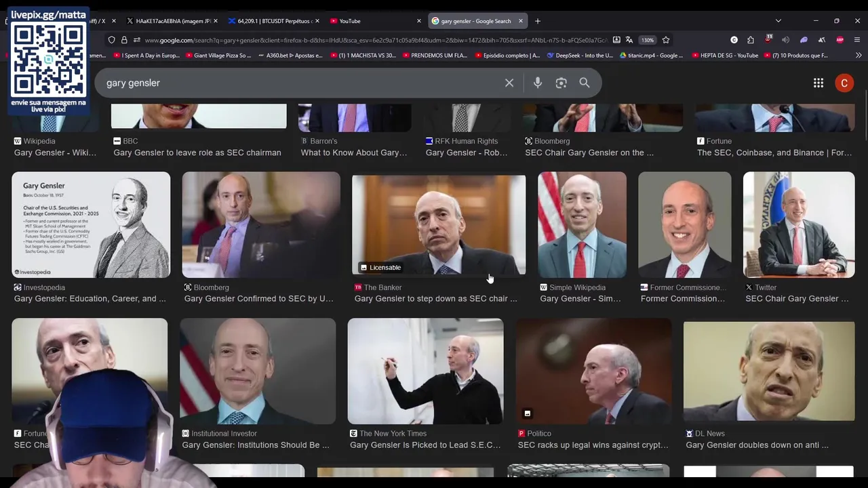Open the Twitter SEC Chair image thumbnail
The height and width of the screenshot is (488, 868).
tap(799, 224)
